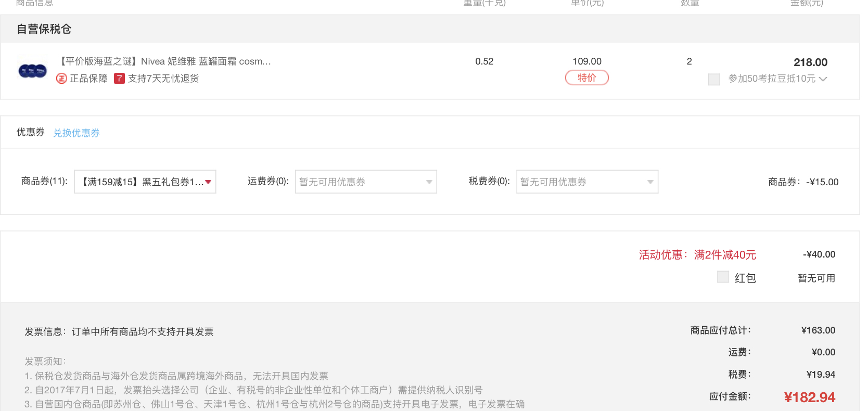Click the weight value 0.52
Screen dimensions: 868x411
pos(484,61)
